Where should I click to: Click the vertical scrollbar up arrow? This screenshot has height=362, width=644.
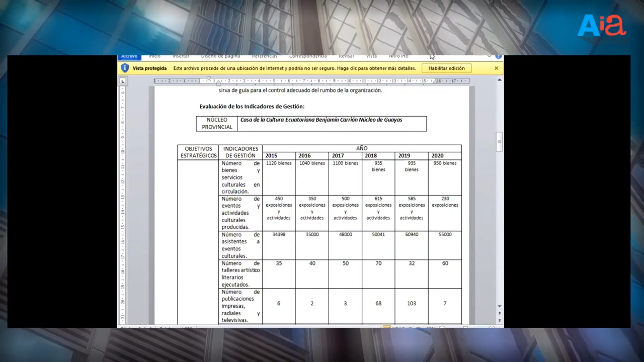coord(499,80)
